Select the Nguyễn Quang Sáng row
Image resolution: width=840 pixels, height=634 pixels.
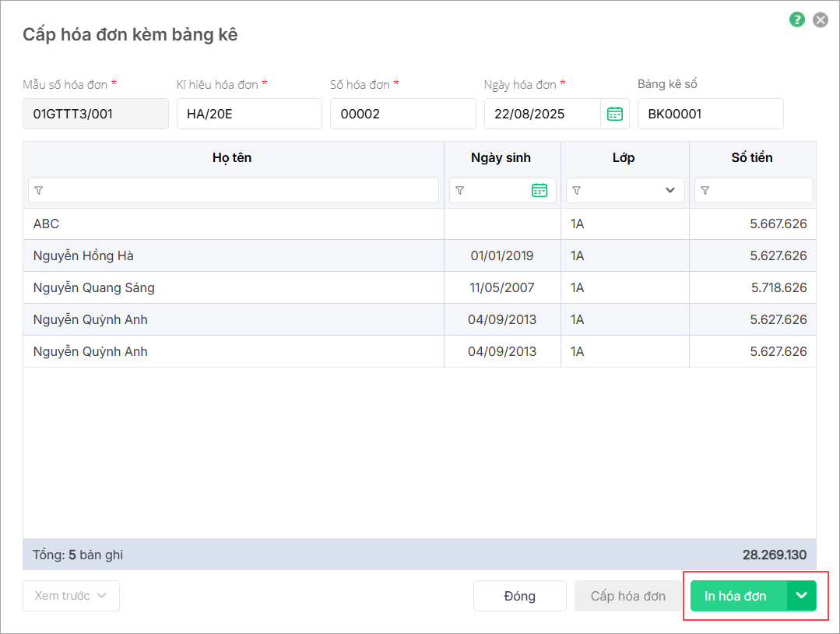(234, 287)
